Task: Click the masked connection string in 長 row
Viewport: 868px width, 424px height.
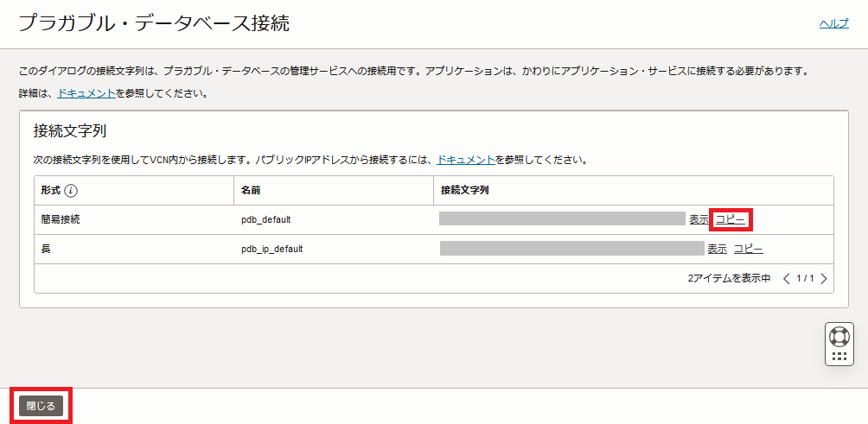Action: [571, 249]
